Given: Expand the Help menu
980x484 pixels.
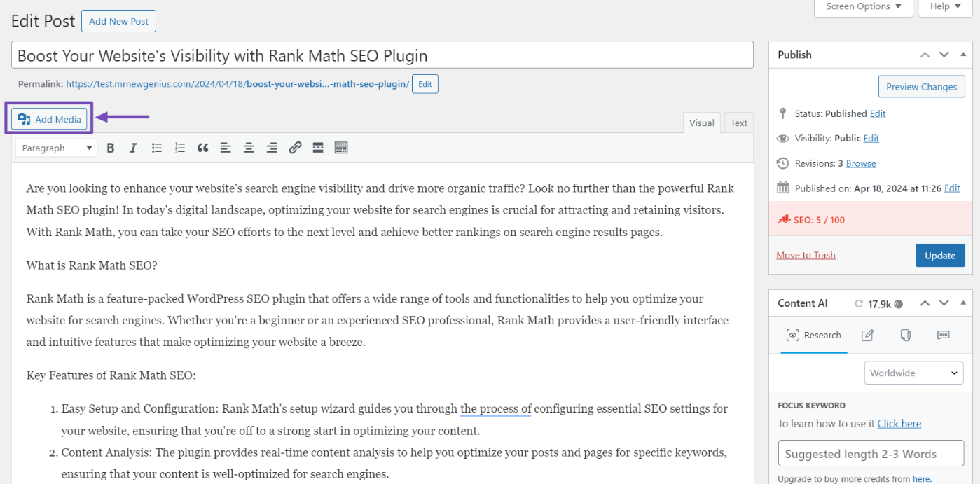Looking at the screenshot, I should [x=945, y=7].
